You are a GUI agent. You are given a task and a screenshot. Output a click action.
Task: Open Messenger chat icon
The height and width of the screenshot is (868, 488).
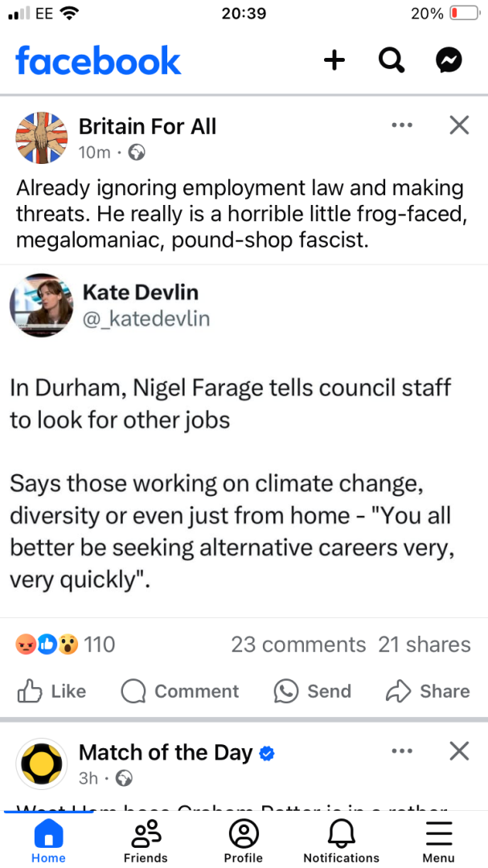tap(449, 60)
